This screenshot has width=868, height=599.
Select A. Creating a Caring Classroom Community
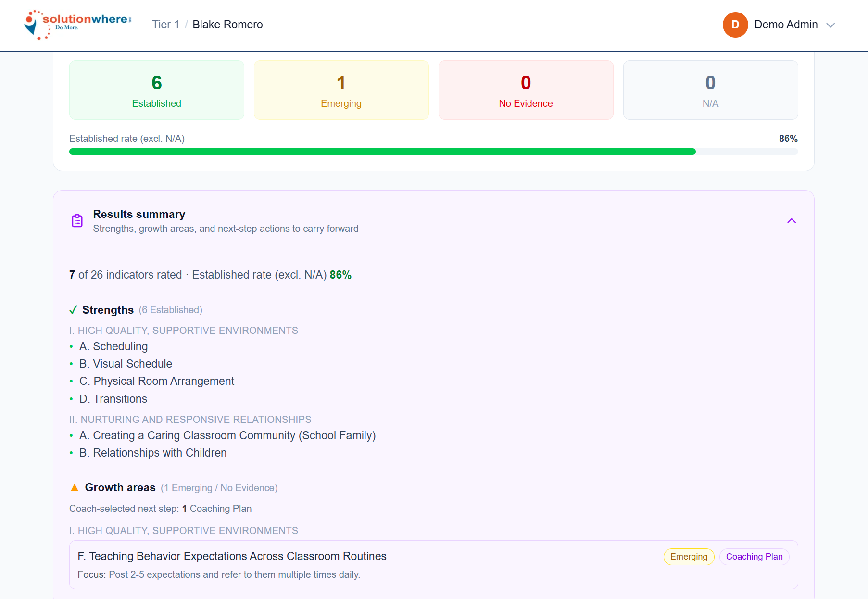click(x=227, y=435)
